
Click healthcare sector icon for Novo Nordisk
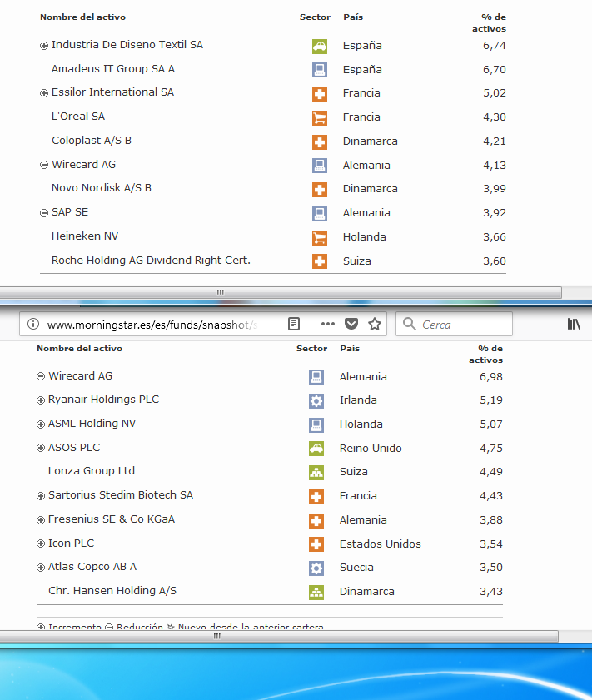(x=319, y=189)
